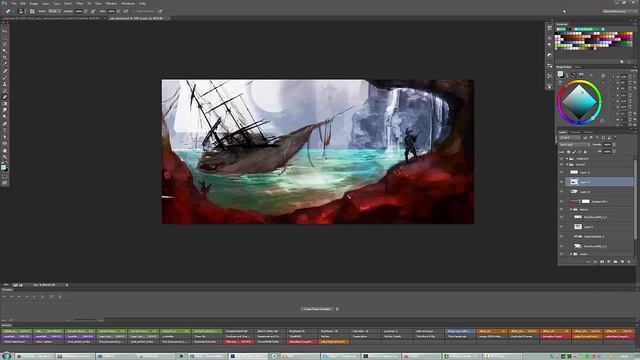Toggle the Brush panel in options bar
The height and width of the screenshot is (360, 640).
click(x=32, y=11)
